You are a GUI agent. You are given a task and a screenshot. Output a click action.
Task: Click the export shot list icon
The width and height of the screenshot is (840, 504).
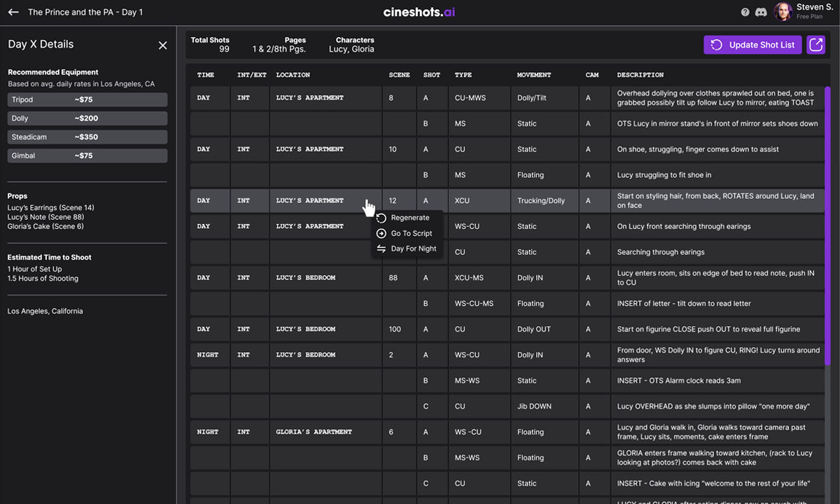pyautogui.click(x=815, y=45)
